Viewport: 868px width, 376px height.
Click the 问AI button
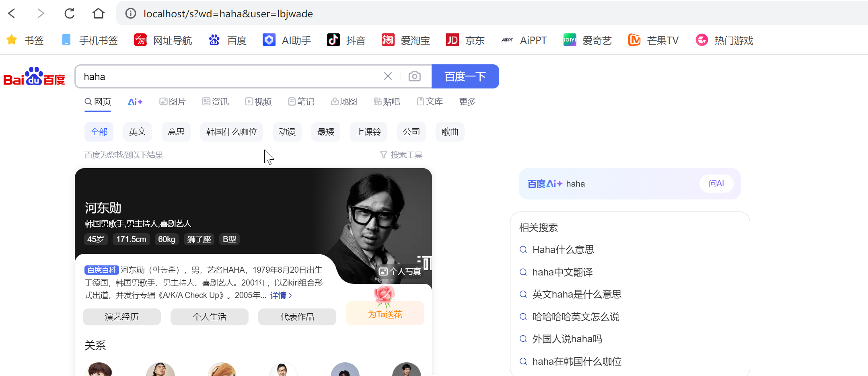pyautogui.click(x=716, y=184)
